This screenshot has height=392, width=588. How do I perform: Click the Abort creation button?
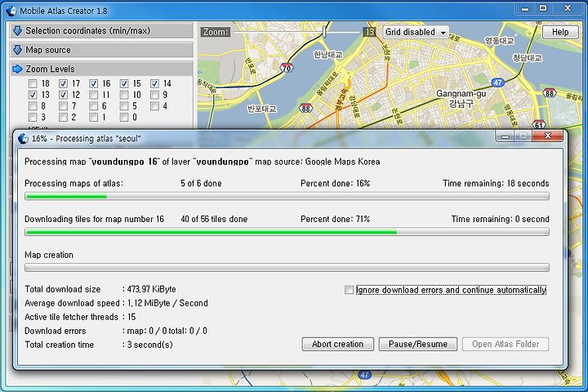click(337, 344)
